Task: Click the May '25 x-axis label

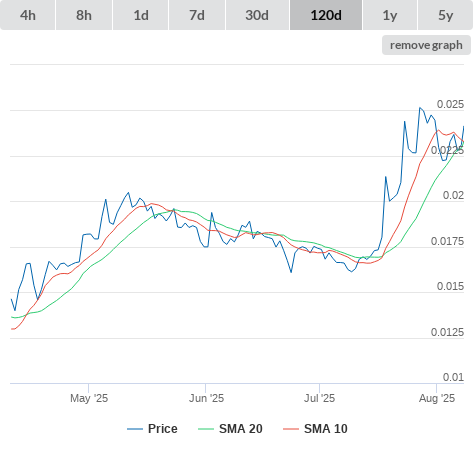Action: coord(89,398)
